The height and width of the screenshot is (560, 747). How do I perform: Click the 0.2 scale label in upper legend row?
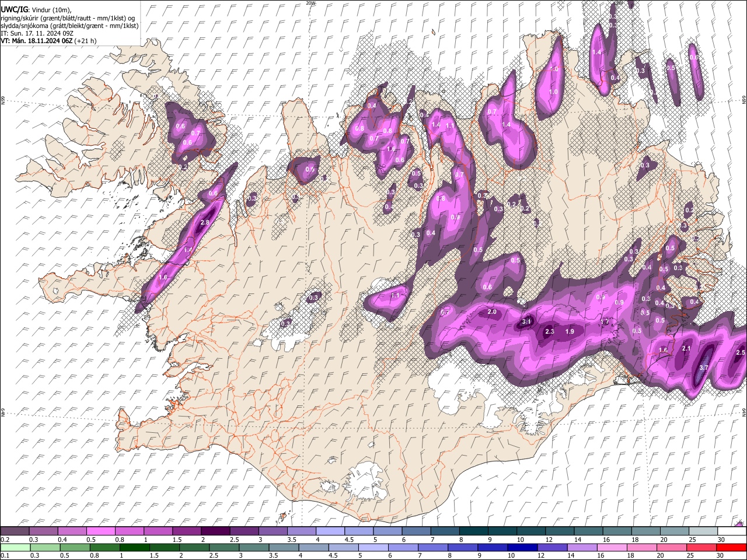[x=5, y=540]
